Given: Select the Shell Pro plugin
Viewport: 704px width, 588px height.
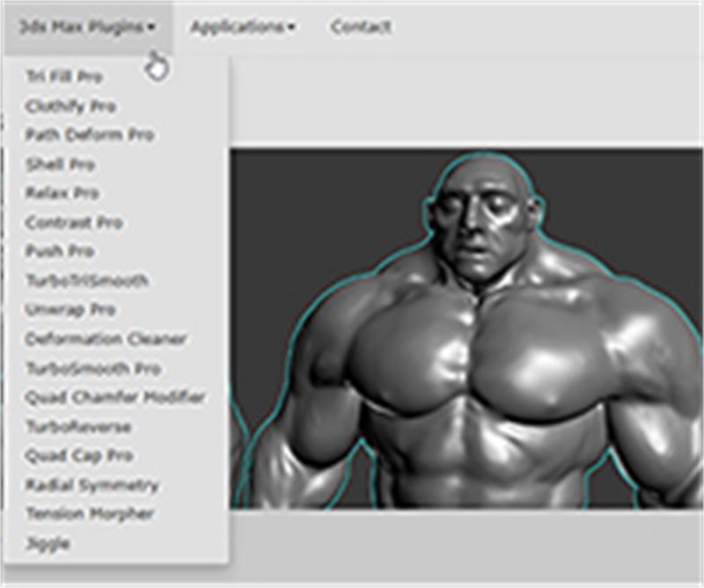Looking at the screenshot, I should [61, 165].
